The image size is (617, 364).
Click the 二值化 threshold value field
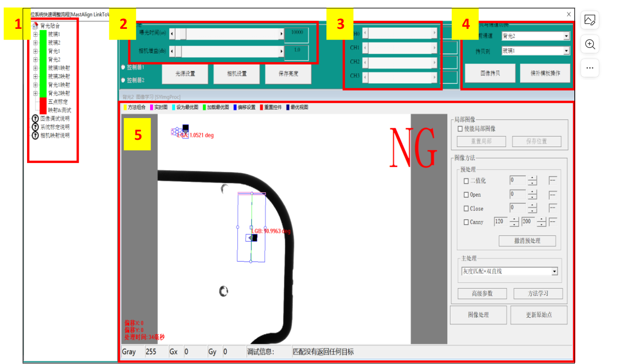point(517,181)
